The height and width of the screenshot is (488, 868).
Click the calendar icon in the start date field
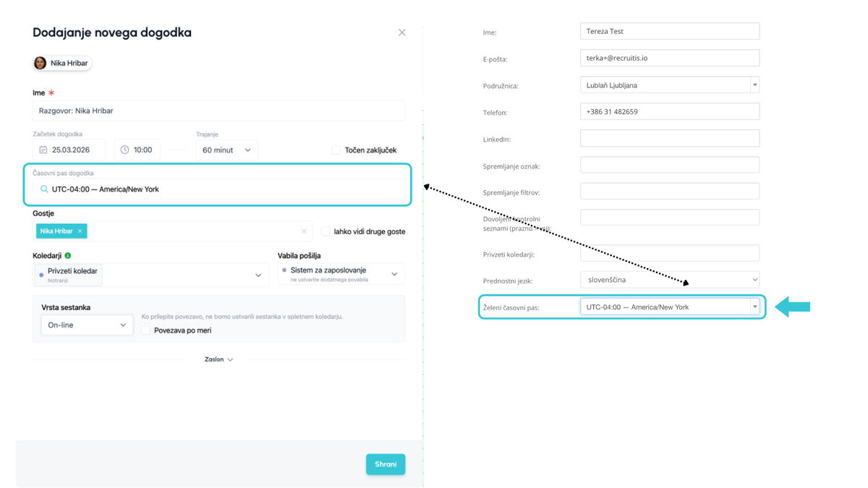(x=43, y=150)
